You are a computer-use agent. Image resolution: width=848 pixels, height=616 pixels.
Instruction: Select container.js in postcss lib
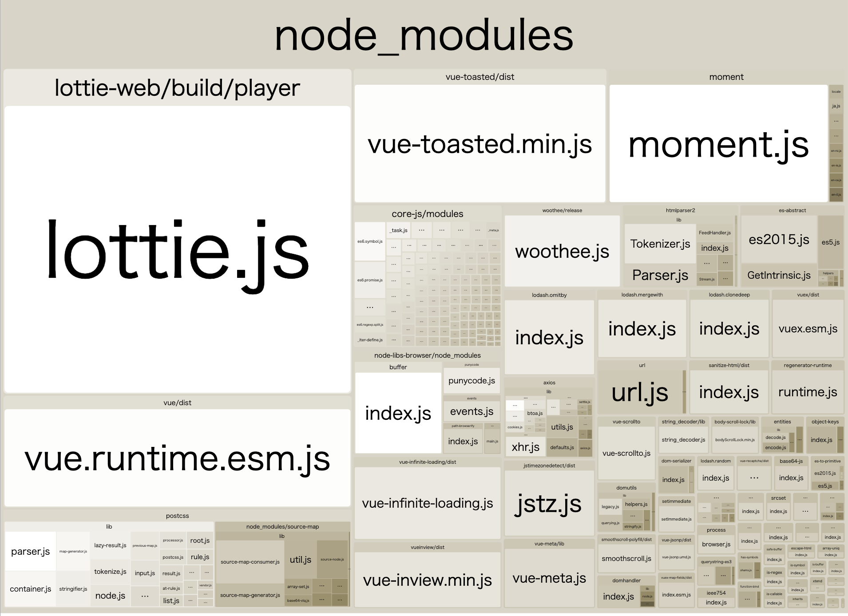click(30, 589)
